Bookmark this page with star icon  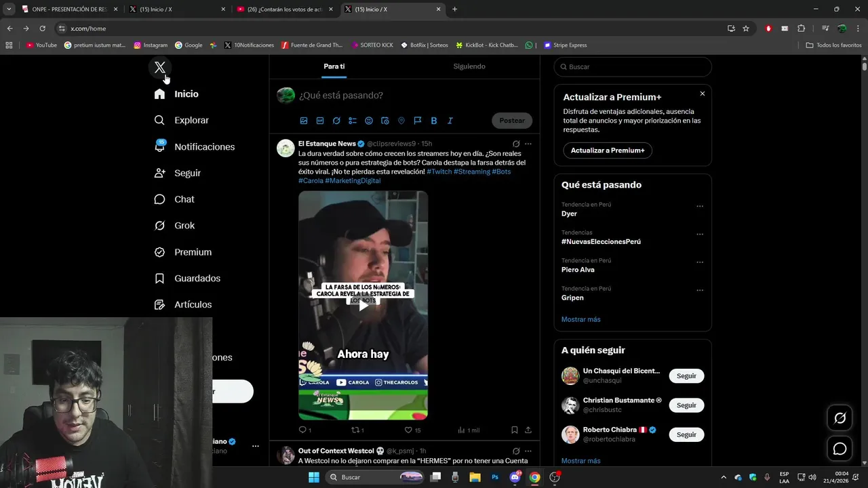[746, 28]
